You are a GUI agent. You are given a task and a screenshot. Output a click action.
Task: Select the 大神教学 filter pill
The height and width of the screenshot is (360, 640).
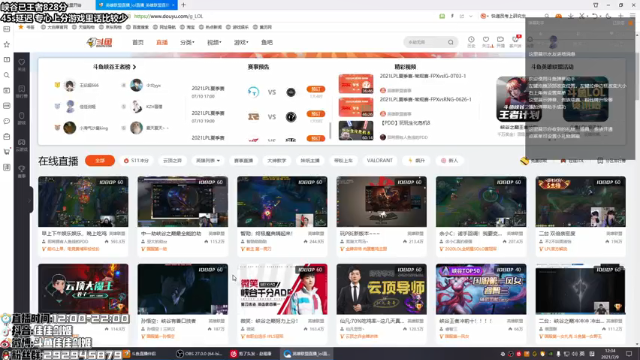(x=277, y=161)
